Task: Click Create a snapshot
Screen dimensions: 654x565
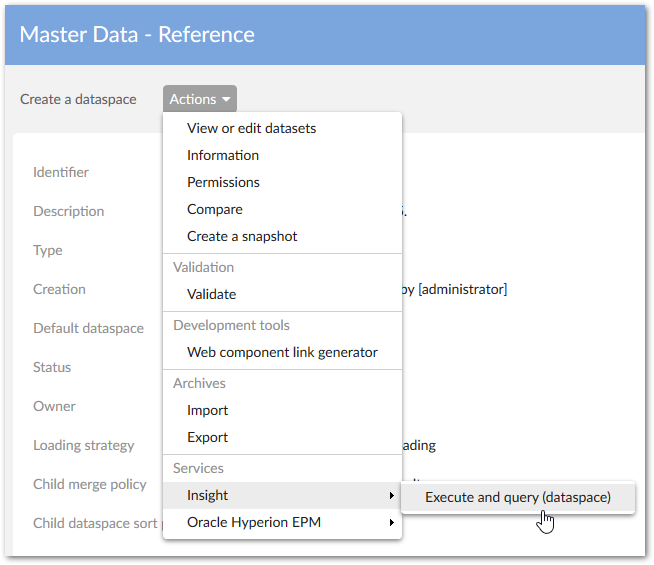Action: point(242,236)
